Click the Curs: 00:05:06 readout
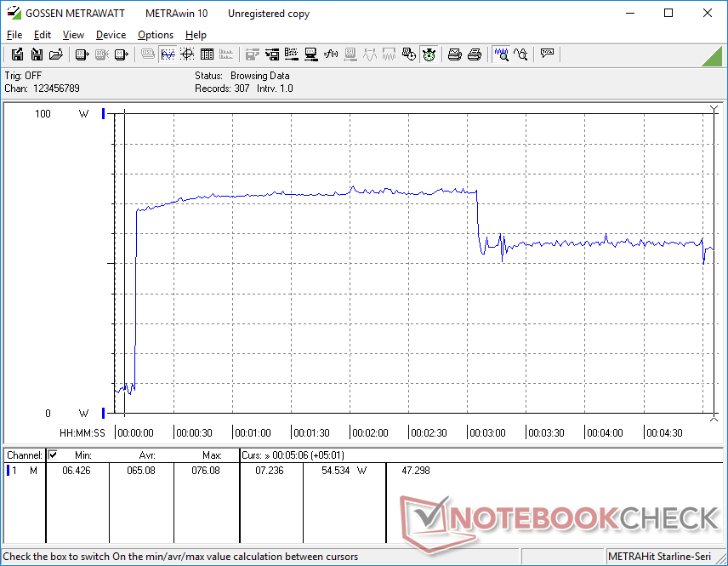 click(293, 455)
